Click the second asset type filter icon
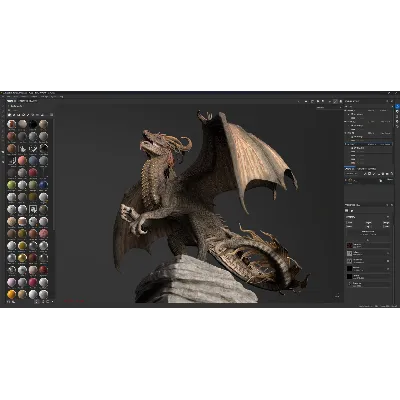 (14, 115)
